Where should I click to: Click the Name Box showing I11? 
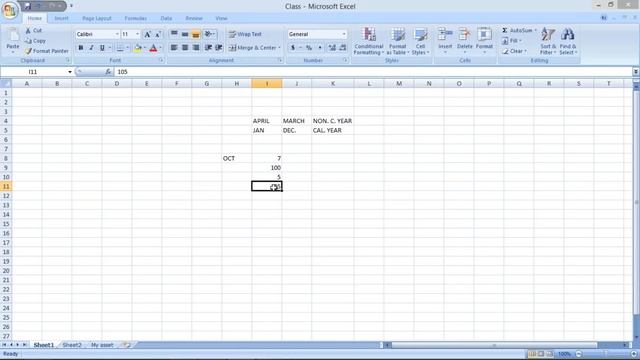[x=33, y=72]
